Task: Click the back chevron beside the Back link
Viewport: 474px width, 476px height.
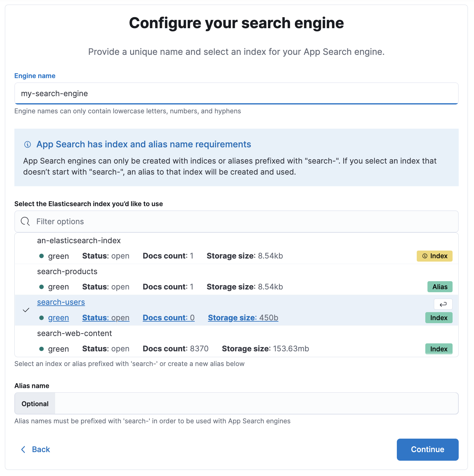Action: pyautogui.click(x=23, y=449)
